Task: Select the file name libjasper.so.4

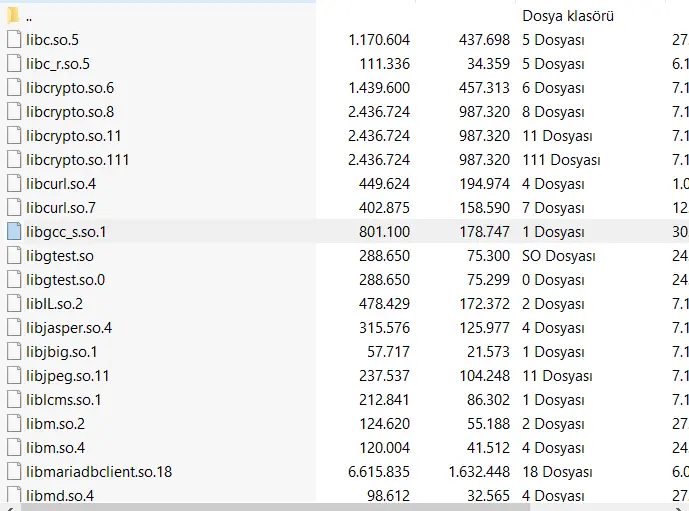Action: [69, 328]
